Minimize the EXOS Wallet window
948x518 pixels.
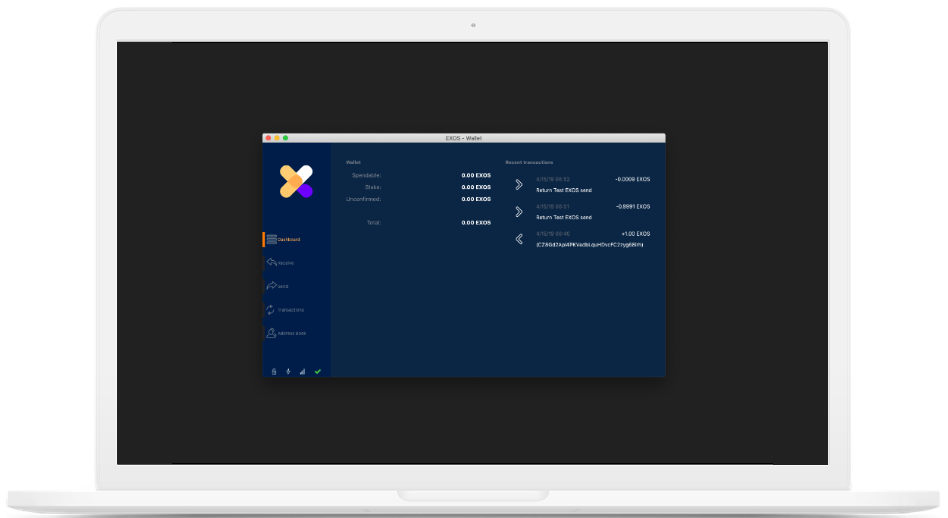(x=277, y=138)
